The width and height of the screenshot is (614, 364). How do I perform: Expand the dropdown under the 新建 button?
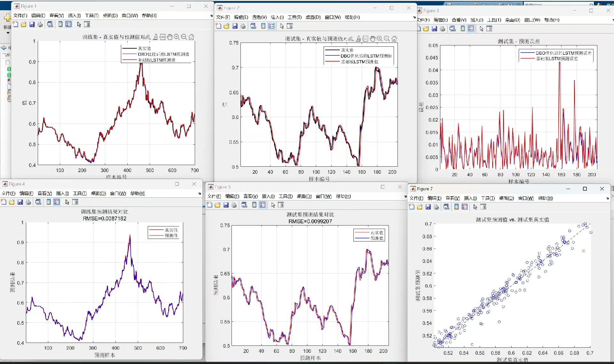click(8, 33)
